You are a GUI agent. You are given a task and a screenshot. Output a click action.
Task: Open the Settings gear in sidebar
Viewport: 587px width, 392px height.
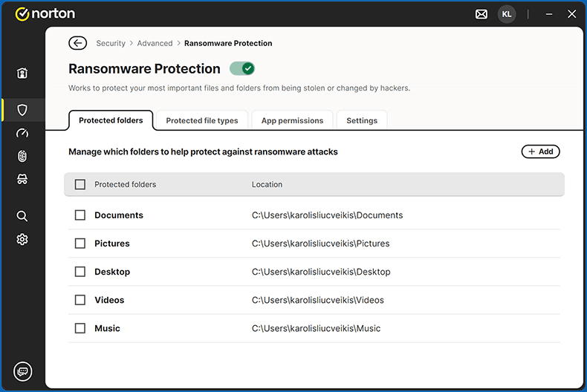[22, 239]
